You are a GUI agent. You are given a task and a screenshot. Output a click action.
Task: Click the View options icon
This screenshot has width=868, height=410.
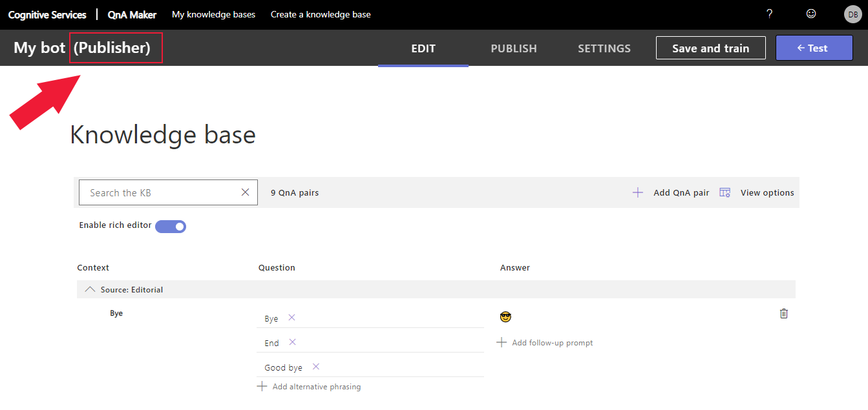tap(725, 192)
